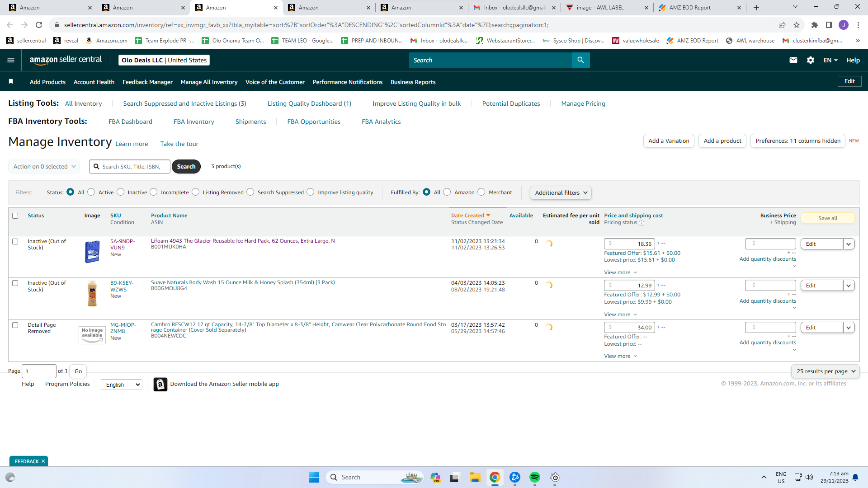This screenshot has width=868, height=488.
Task: Select the Active status filter
Action: click(x=91, y=192)
